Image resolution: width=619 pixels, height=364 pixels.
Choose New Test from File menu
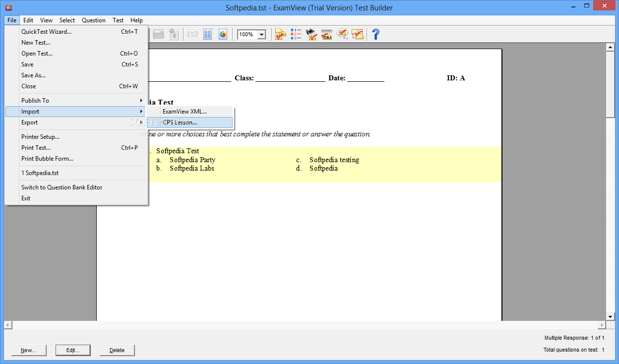point(76,43)
